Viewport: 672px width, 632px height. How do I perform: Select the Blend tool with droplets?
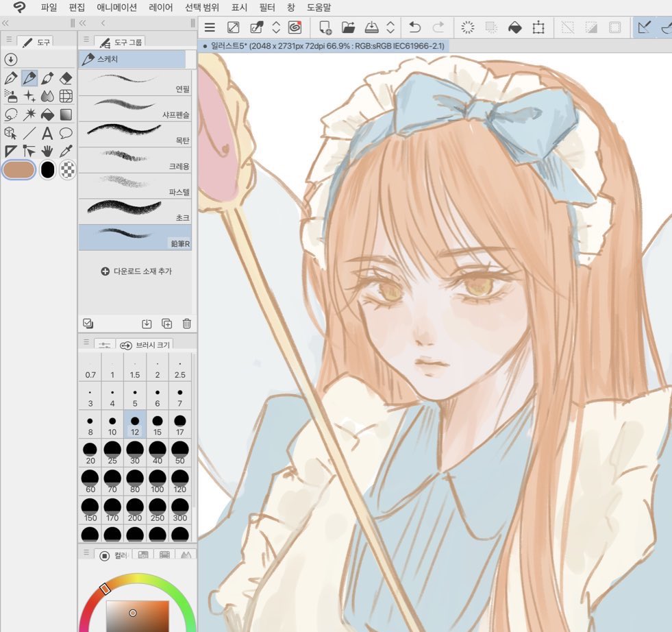[x=47, y=96]
